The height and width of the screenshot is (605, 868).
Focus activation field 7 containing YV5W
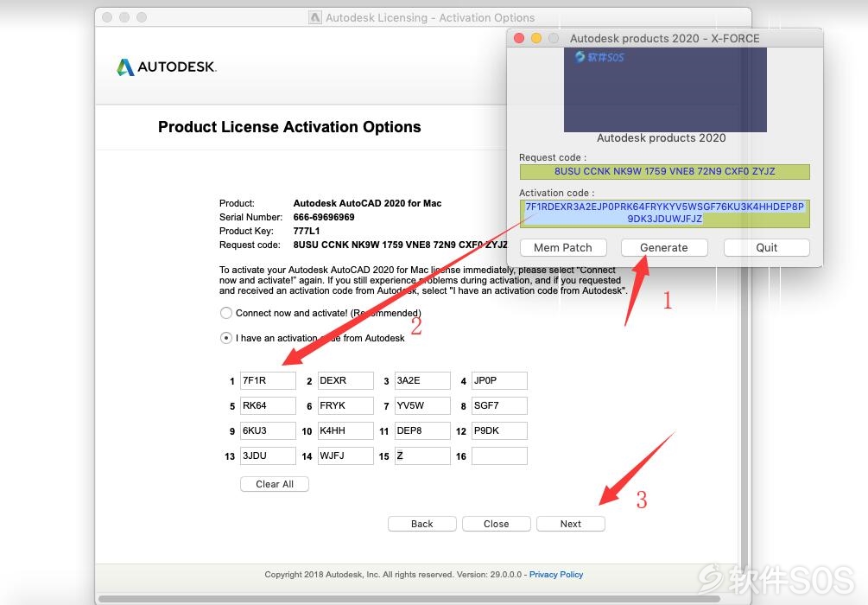(422, 405)
